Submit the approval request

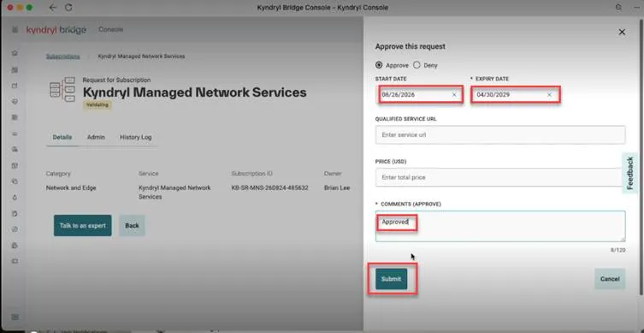391,279
